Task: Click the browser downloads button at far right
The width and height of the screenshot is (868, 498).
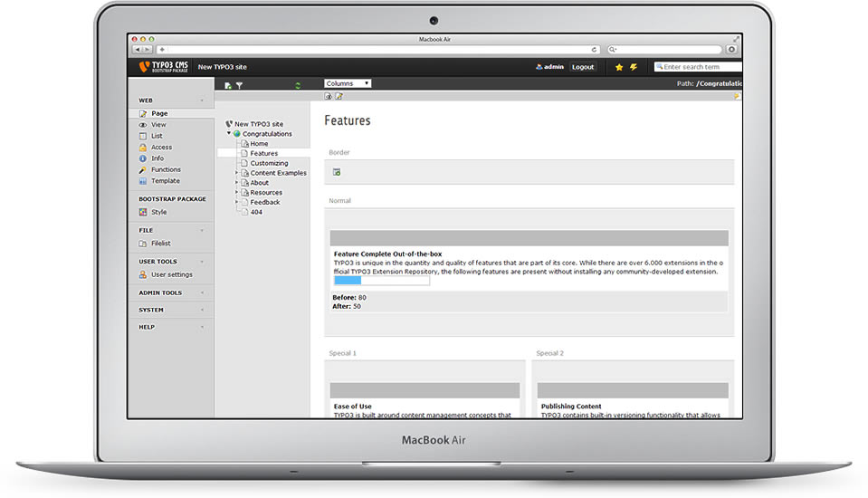Action: pyautogui.click(x=731, y=49)
